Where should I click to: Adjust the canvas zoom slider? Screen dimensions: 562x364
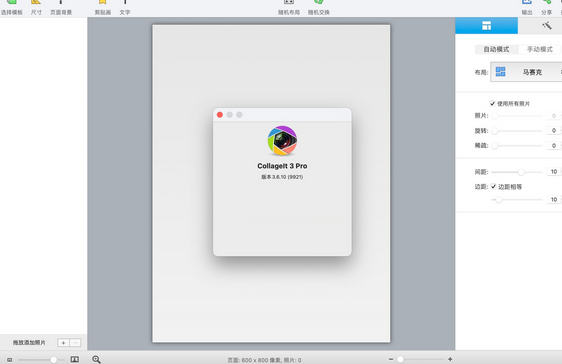coord(420,359)
